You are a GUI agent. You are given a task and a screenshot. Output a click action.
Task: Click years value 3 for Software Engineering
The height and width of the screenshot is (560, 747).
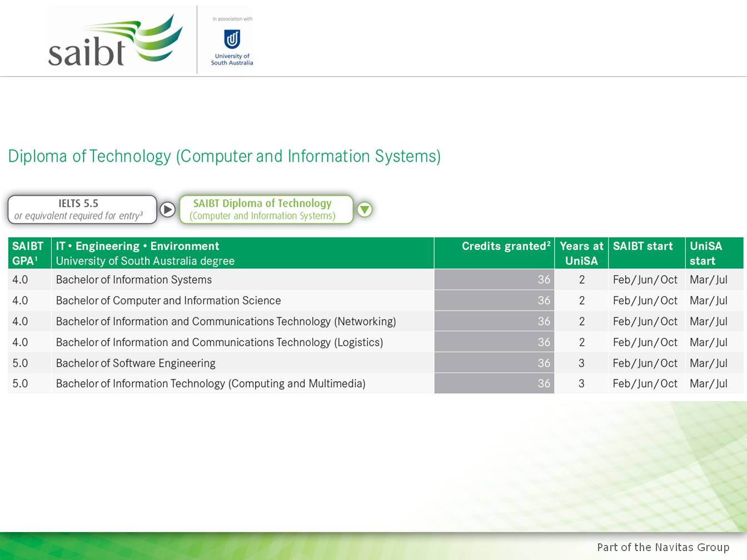click(x=582, y=363)
